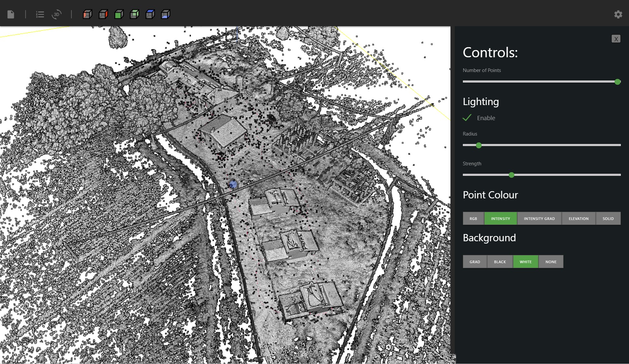Open the file document icon

click(x=11, y=14)
